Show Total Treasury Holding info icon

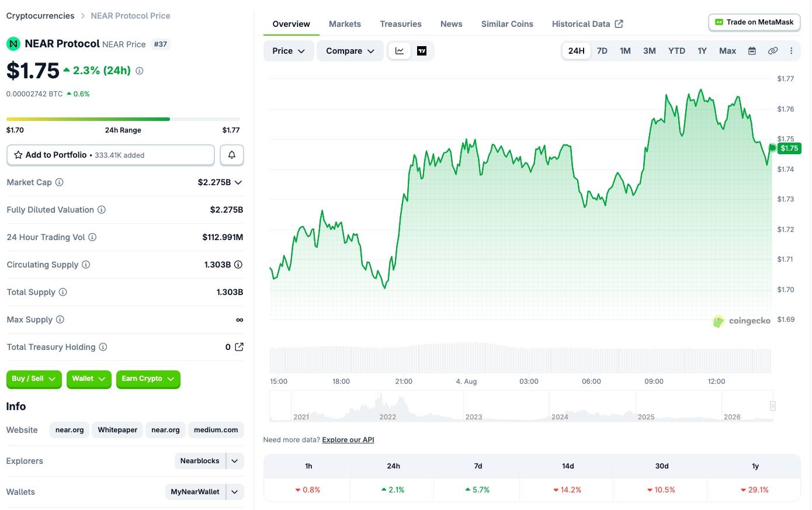click(103, 347)
